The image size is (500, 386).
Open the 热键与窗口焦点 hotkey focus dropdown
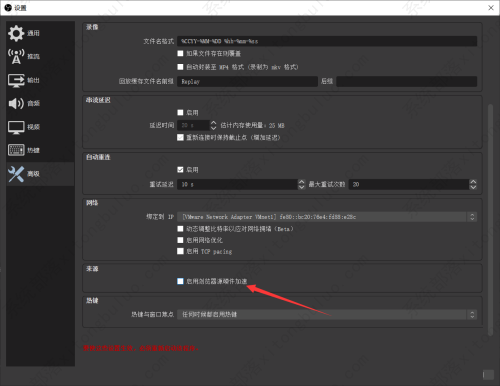coord(327,314)
